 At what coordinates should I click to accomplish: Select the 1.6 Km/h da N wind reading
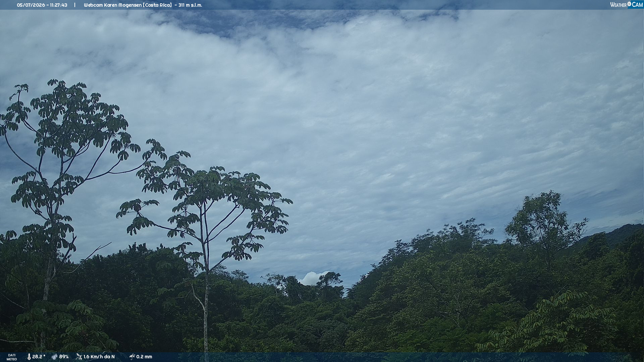[x=99, y=357]
